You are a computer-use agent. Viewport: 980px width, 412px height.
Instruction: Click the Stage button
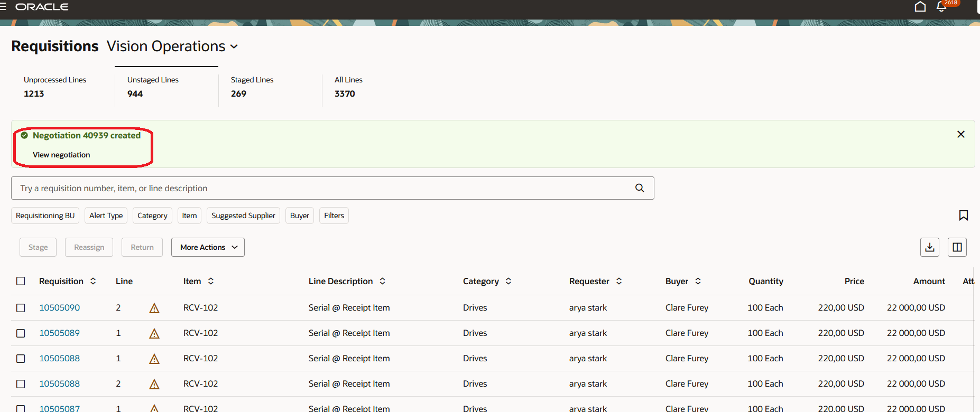tap(38, 247)
